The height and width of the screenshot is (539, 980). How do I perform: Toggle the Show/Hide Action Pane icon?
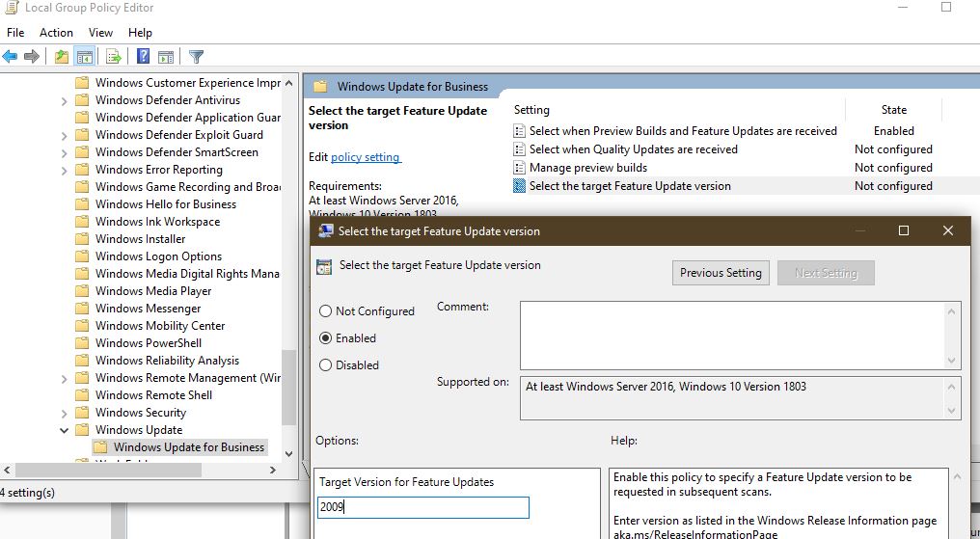pos(165,57)
